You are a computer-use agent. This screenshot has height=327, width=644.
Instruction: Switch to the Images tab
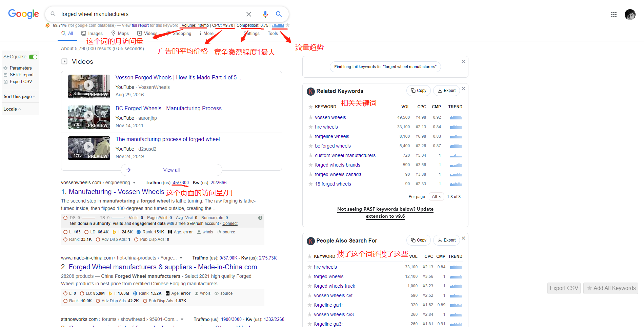[x=92, y=34]
